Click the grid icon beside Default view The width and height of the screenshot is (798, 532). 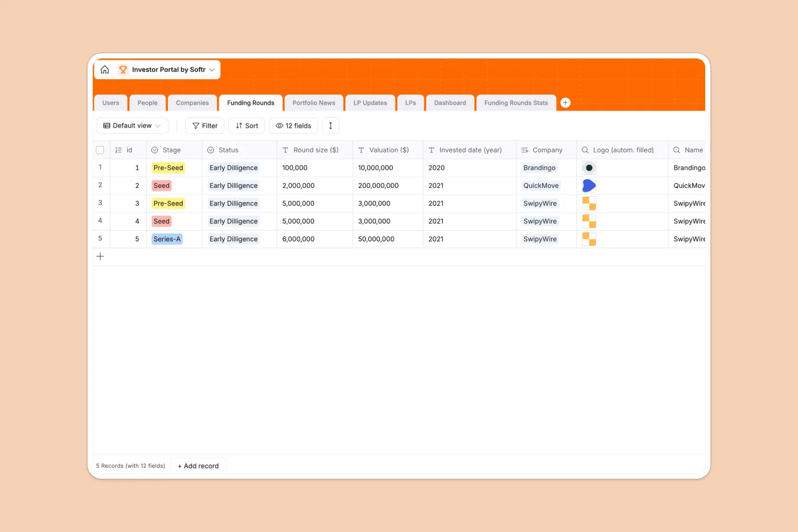107,125
